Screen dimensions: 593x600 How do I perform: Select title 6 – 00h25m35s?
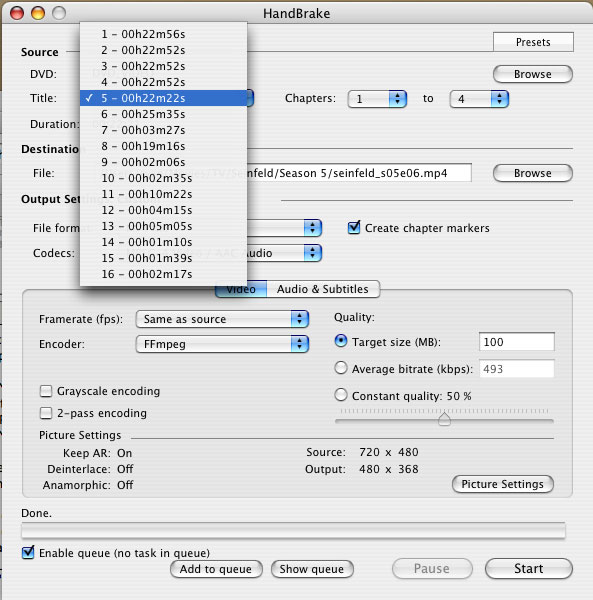(163, 114)
